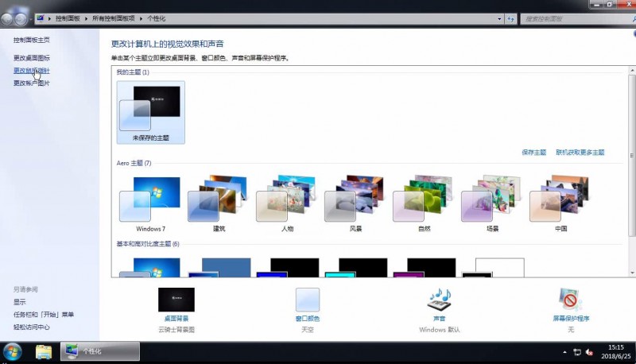Expand the arrow after 所有控制面板项 breadcrumb
Viewport: 636px width, 364px height.
142,18
